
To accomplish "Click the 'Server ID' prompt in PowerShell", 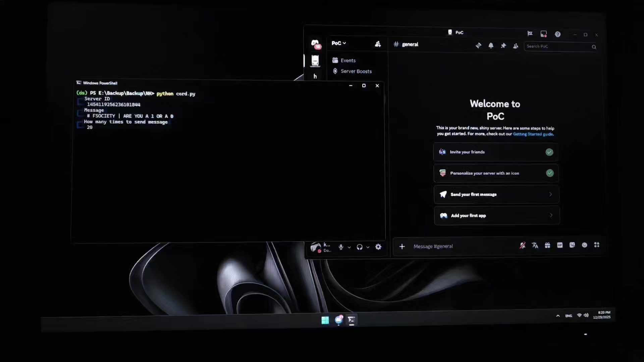I will point(97,99).
